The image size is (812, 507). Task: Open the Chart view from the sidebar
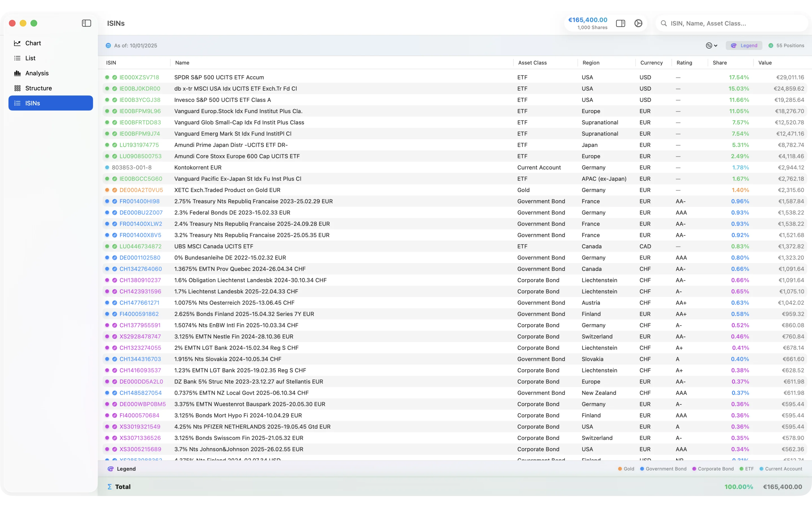[34, 43]
